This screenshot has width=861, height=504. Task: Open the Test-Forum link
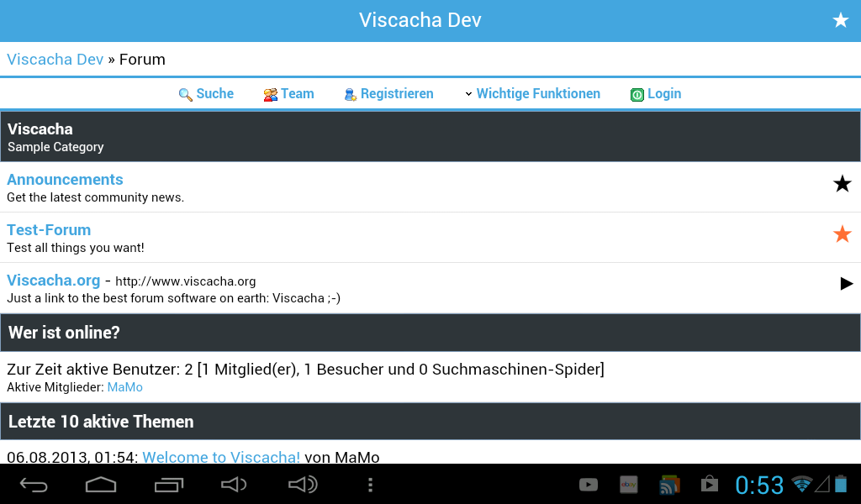pyautogui.click(x=49, y=230)
